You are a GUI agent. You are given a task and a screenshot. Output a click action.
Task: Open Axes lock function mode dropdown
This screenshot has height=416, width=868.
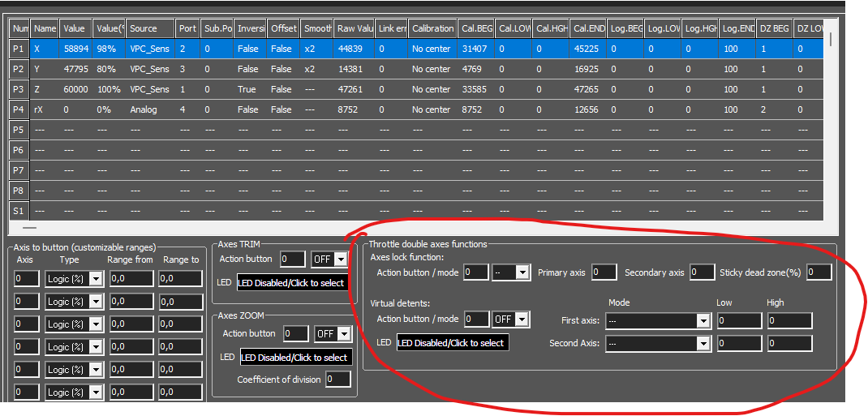(512, 272)
